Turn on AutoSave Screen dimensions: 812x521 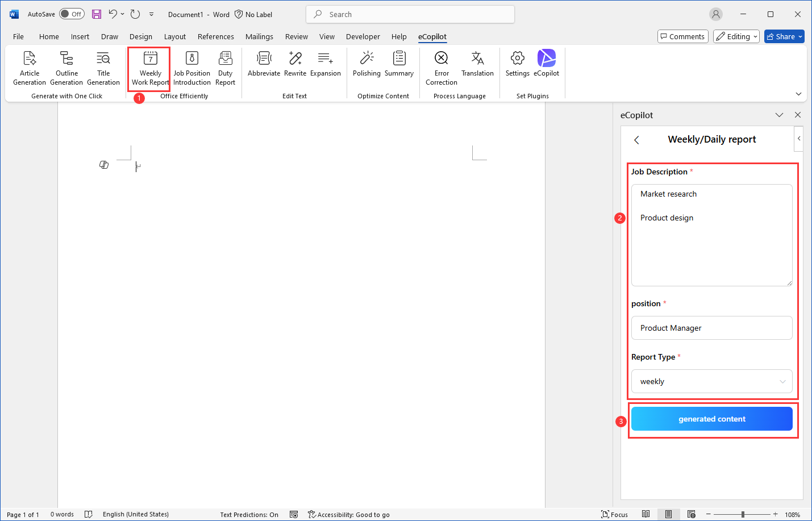(x=72, y=14)
